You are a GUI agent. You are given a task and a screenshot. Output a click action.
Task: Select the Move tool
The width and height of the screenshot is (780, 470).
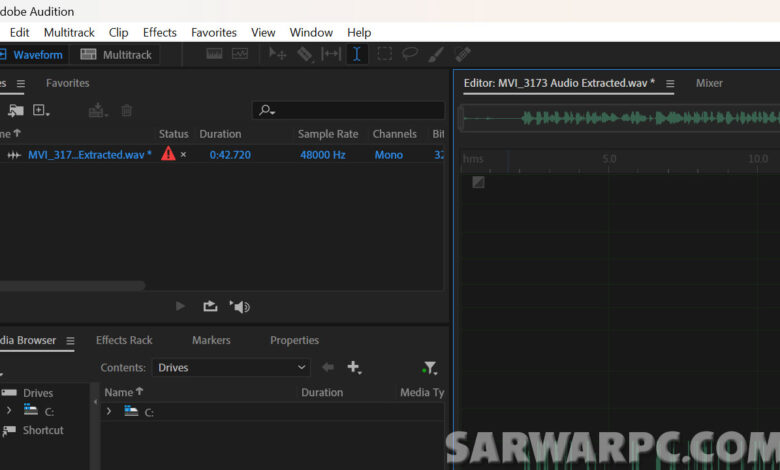(277, 54)
